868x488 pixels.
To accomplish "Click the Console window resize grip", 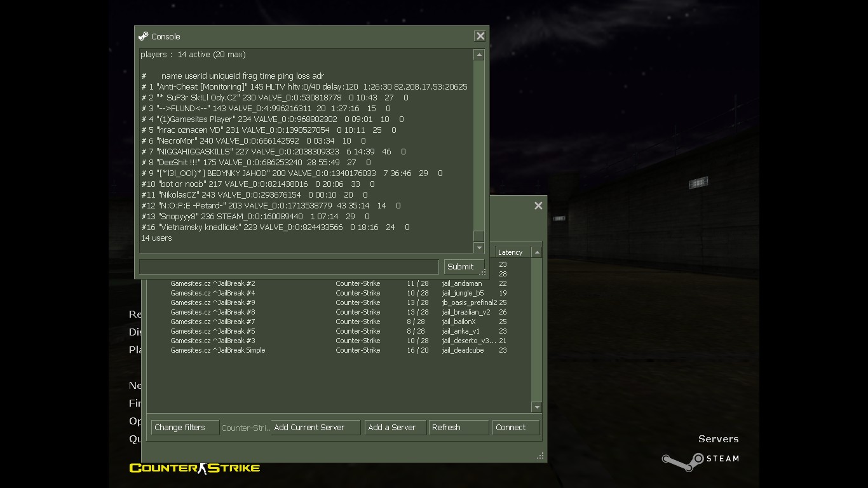I will (482, 273).
